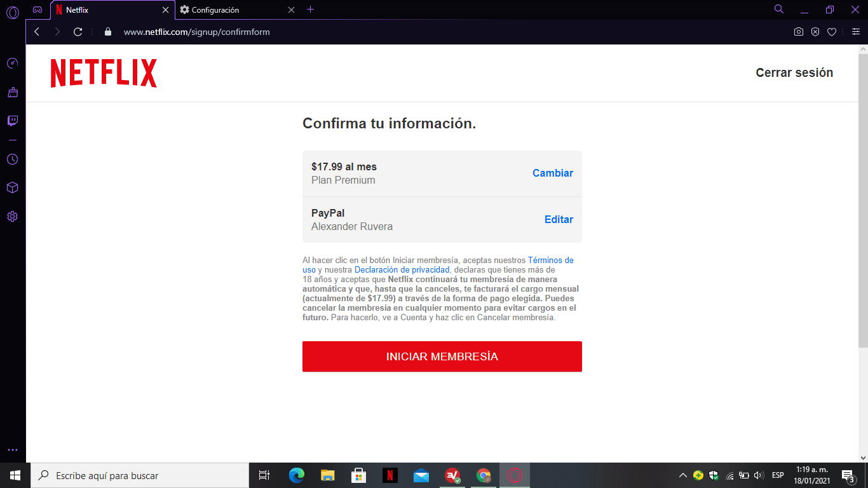Switch to the Netflix tab
868x488 pixels.
point(112,10)
